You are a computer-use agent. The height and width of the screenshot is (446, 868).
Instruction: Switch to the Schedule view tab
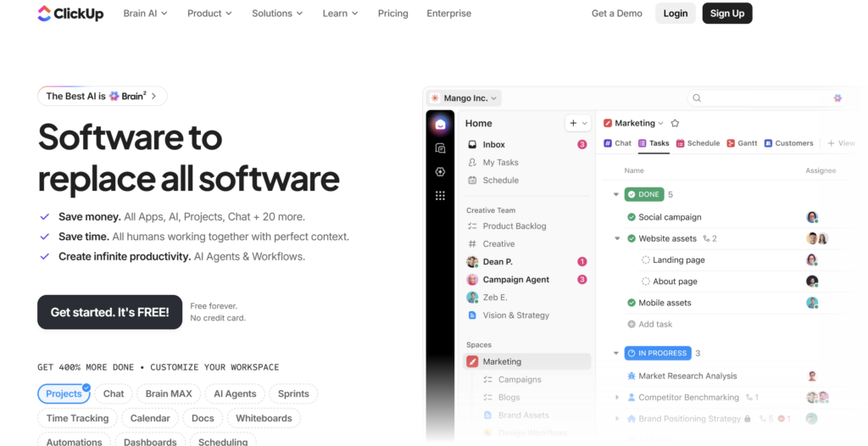[698, 143]
